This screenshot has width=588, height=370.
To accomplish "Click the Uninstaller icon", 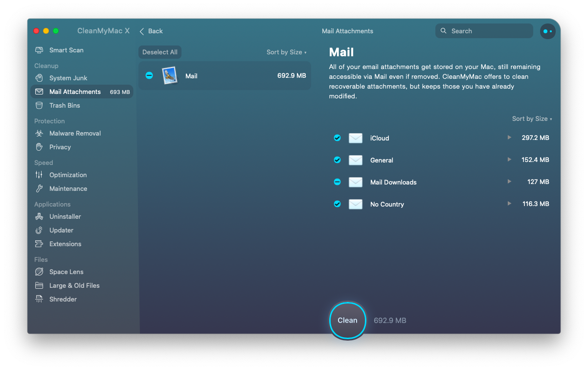I will [39, 216].
